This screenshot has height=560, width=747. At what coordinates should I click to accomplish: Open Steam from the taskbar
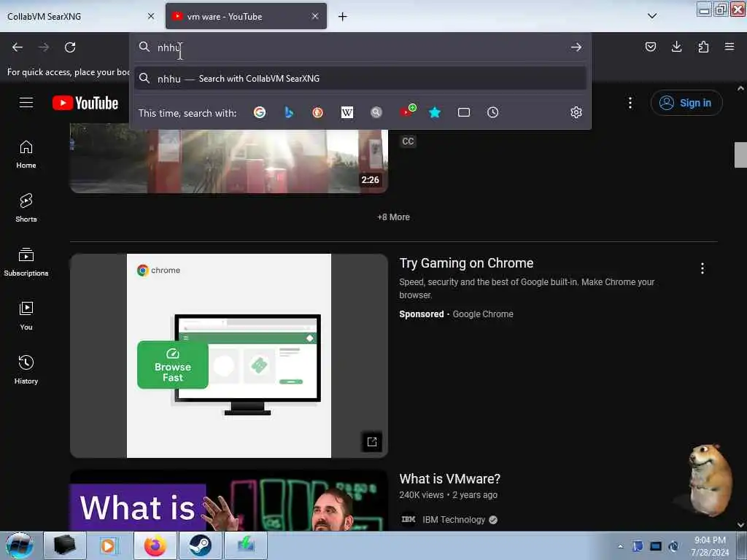[x=200, y=545]
